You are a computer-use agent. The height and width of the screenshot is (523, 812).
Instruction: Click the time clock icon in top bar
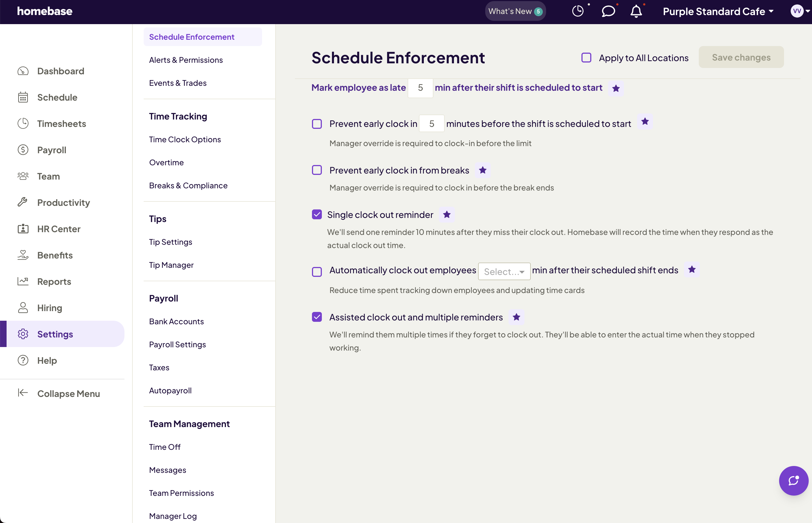click(x=578, y=11)
